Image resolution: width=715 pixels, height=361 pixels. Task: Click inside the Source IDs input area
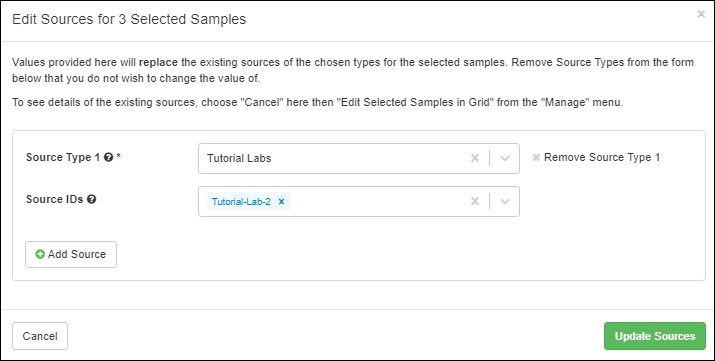[378, 201]
